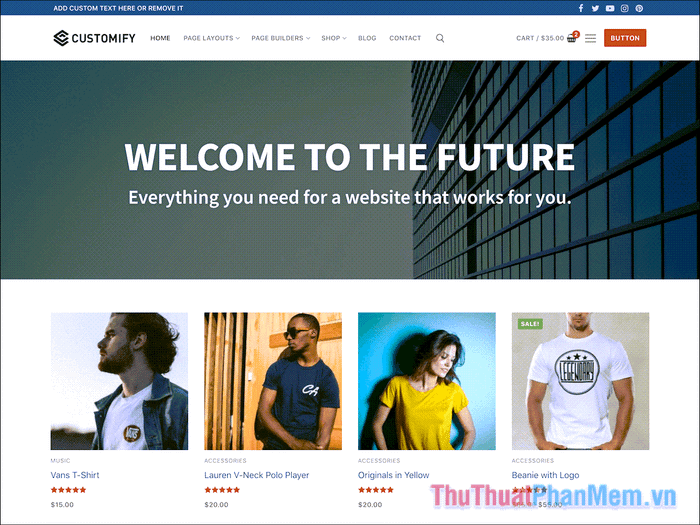Open Lauren V-Neck Polo Player link
Viewport: 700px width, 525px height.
pos(256,475)
